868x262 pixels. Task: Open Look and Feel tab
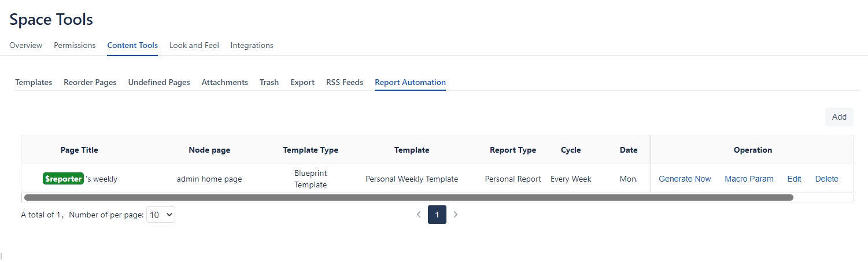pos(194,45)
